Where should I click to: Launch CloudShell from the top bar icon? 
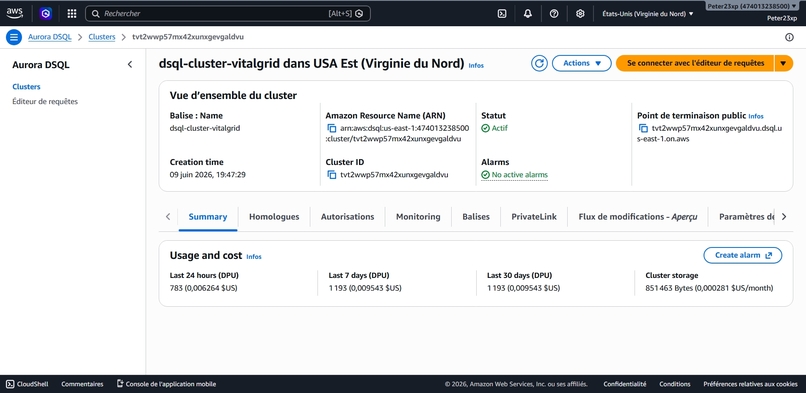coord(502,14)
